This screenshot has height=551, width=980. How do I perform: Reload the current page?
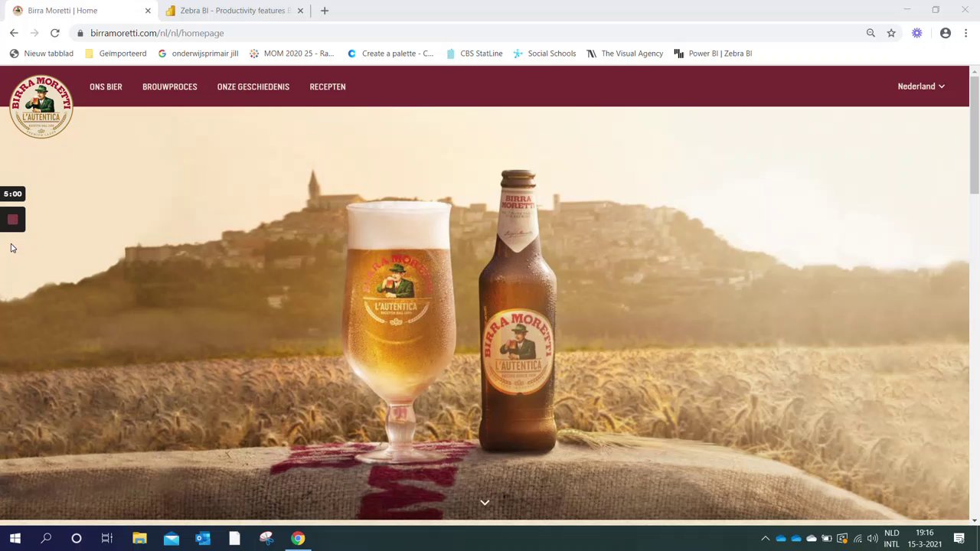55,33
